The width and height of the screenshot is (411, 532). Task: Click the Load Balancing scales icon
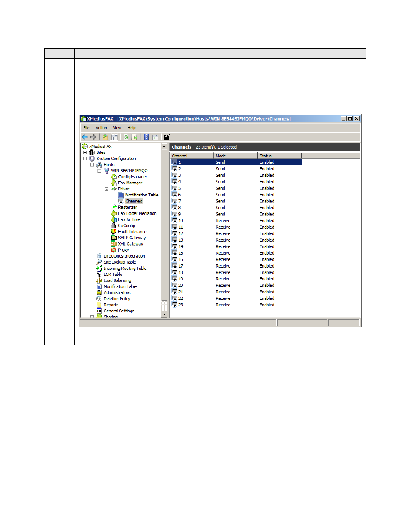99,280
